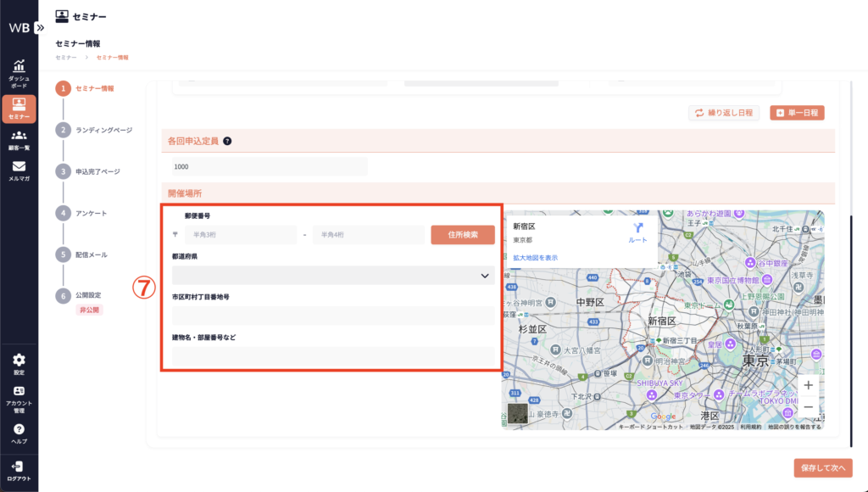
Task: Click 保存して次へ save button
Action: pos(823,467)
